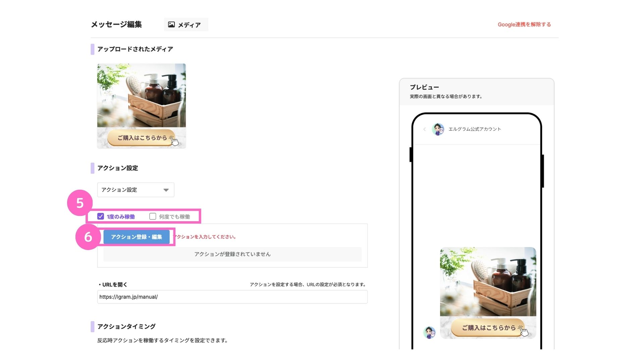Click the URLを開く input field
This screenshot has height=362, width=644.
pos(232,297)
